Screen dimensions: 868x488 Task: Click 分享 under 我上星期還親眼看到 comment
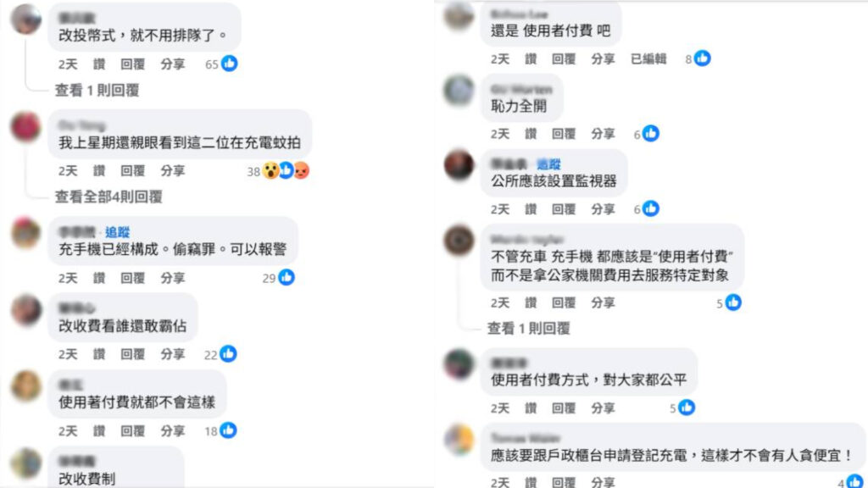[x=173, y=171]
